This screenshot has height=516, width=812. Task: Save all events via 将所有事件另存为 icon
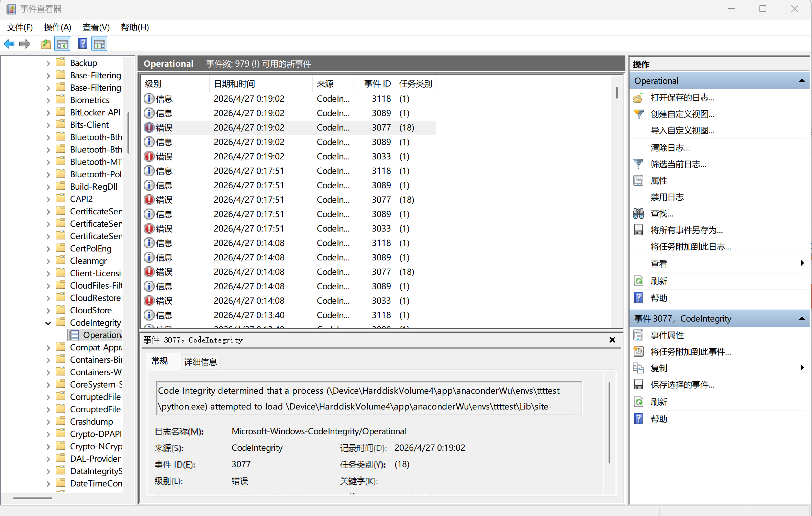click(x=638, y=229)
